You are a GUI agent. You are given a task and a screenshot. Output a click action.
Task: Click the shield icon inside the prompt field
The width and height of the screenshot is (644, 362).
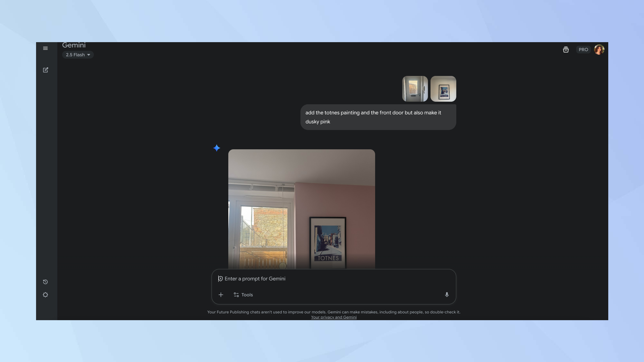pos(220,279)
